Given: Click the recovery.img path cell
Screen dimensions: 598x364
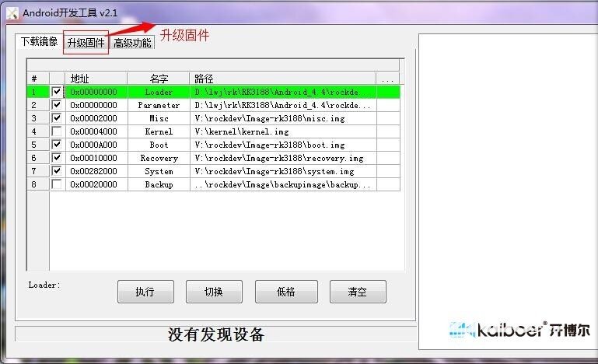Looking at the screenshot, I should [283, 158].
